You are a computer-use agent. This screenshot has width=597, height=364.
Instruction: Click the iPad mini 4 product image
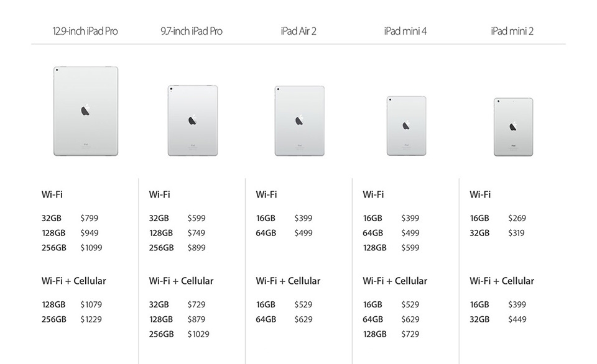coord(406,126)
